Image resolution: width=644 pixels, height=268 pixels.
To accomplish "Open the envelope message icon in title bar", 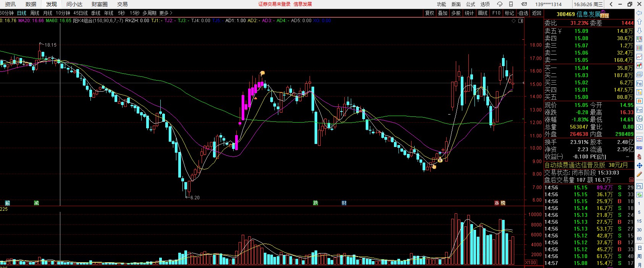I will (524, 4).
